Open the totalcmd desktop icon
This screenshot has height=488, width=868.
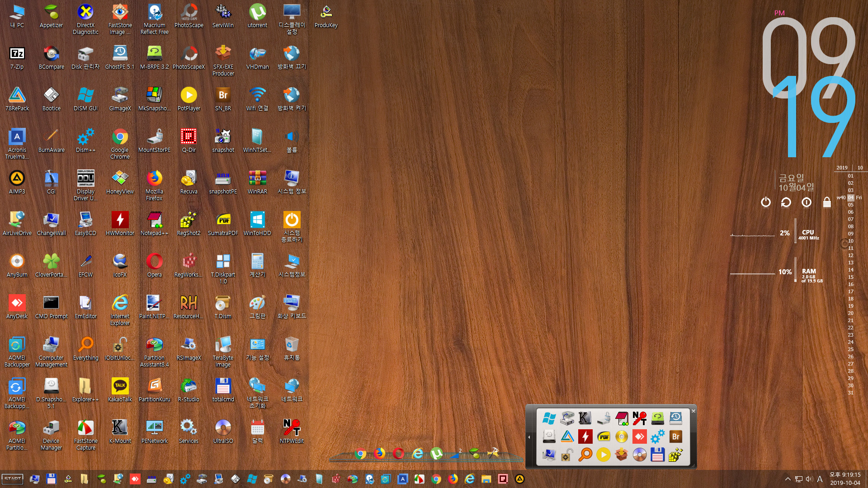pyautogui.click(x=223, y=390)
